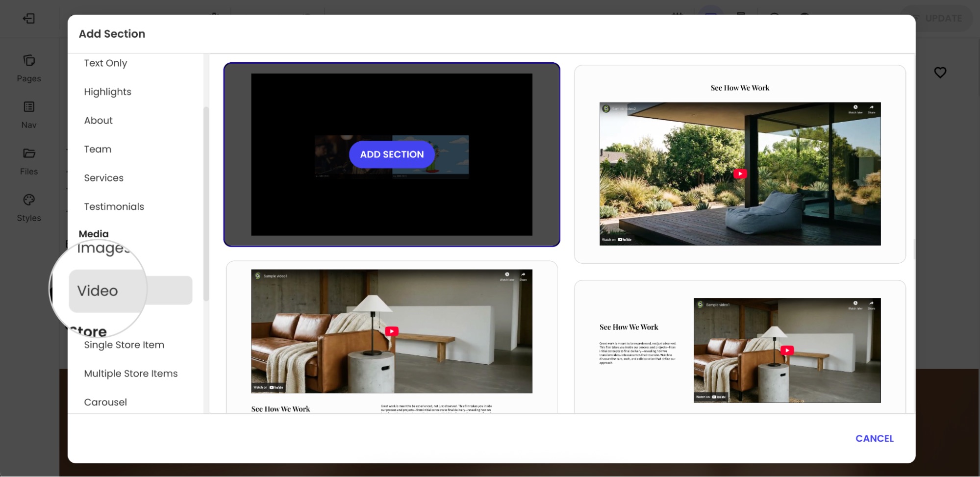The height and width of the screenshot is (477, 980).
Task: Click the heart favorite icon
Action: pos(940,73)
